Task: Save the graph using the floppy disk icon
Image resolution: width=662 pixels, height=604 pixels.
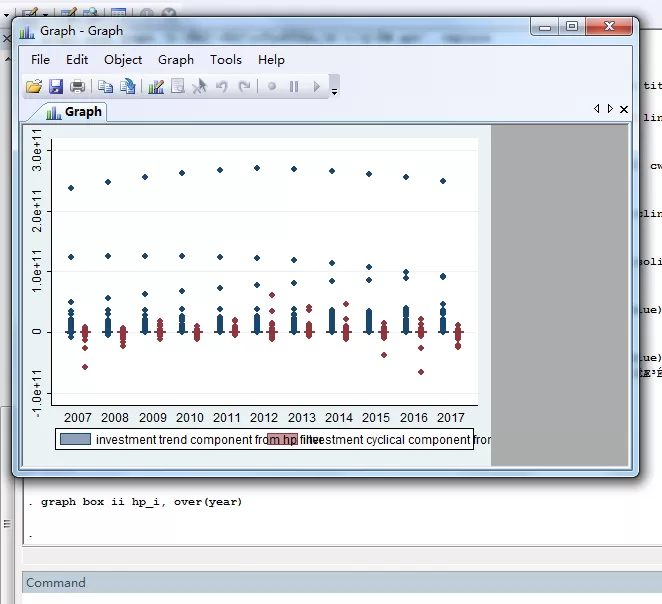Action: (x=56, y=87)
